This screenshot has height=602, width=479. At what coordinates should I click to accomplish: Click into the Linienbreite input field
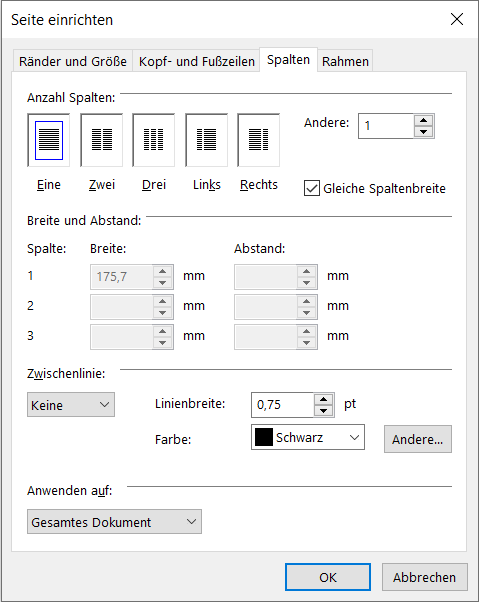point(283,405)
